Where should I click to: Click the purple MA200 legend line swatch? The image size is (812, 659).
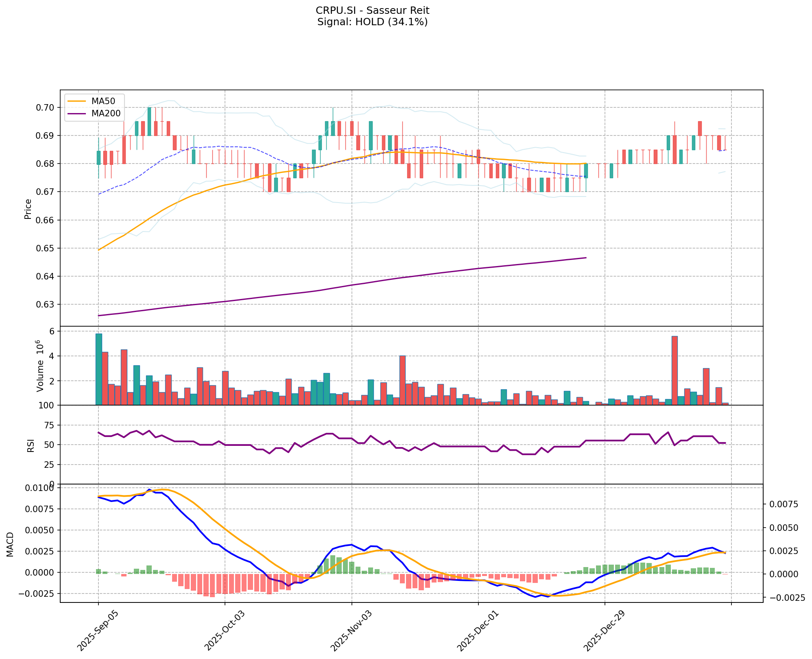coord(77,113)
